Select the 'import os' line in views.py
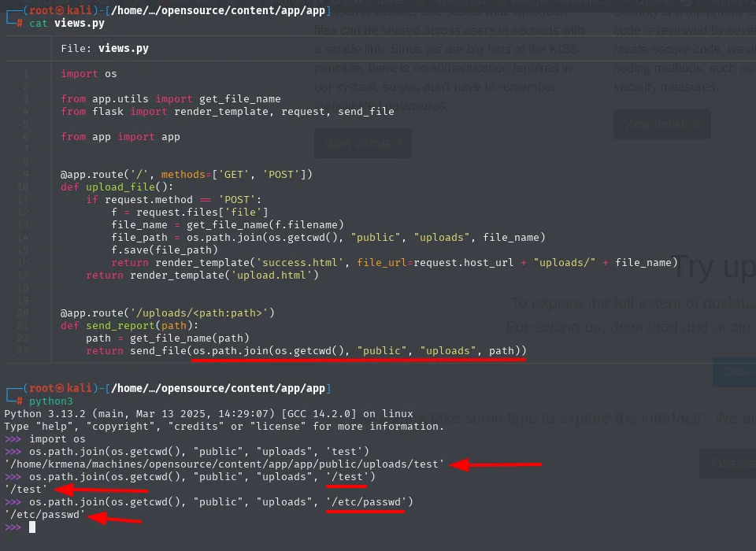 pos(89,74)
